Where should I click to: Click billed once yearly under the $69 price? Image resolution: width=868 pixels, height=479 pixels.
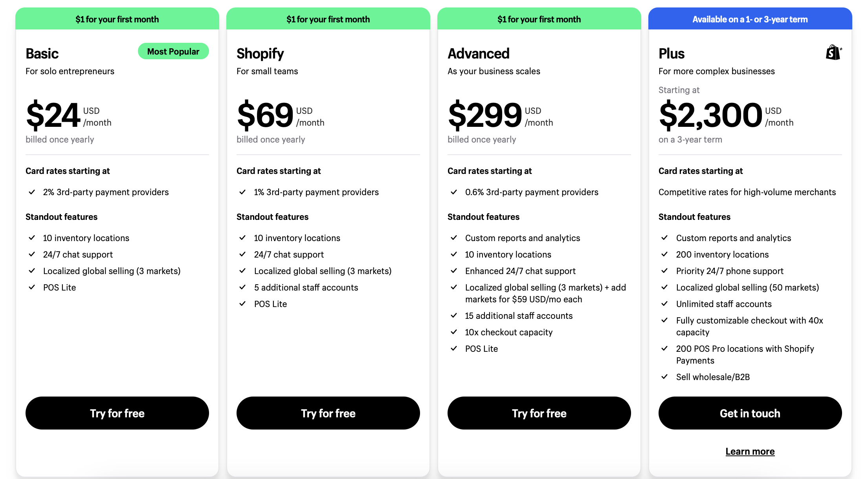(x=271, y=139)
